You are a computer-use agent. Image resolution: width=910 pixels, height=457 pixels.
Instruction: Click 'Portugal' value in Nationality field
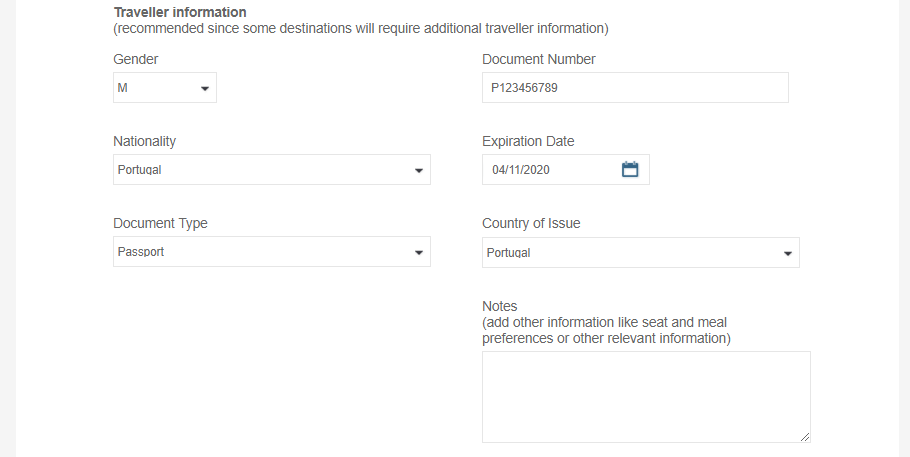(x=140, y=170)
